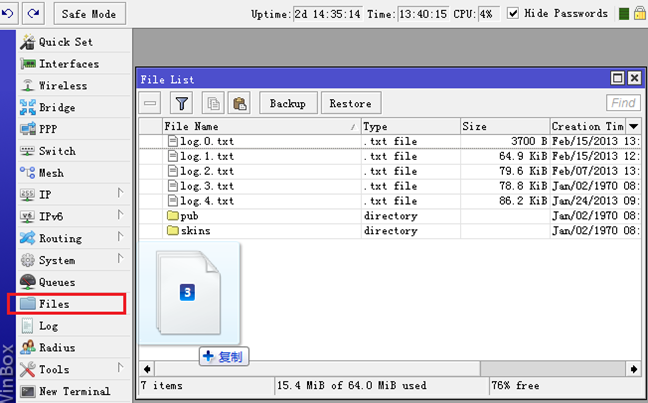Click the padlock icon in top bar
This screenshot has width=648, height=403.
point(639,14)
